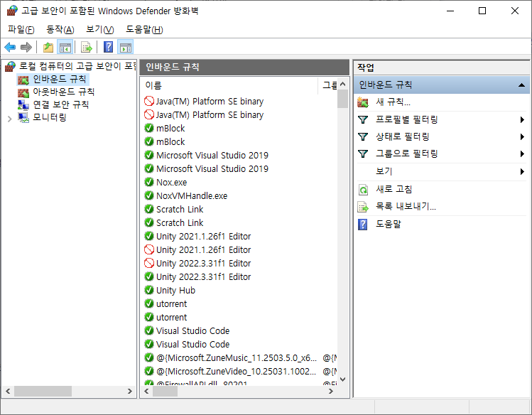This screenshot has height=415, width=532.
Task: Expand the 모니터링 tree node
Action: 9,119
